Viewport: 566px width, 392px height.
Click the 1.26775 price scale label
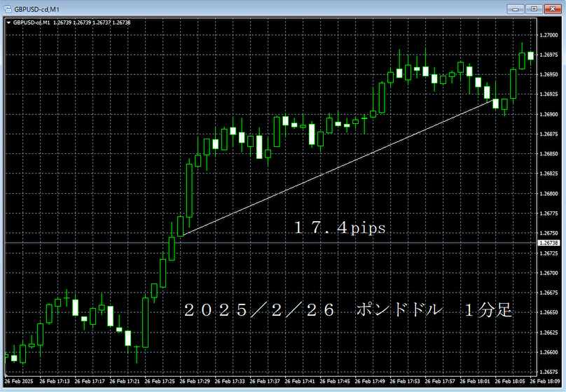tap(548, 213)
